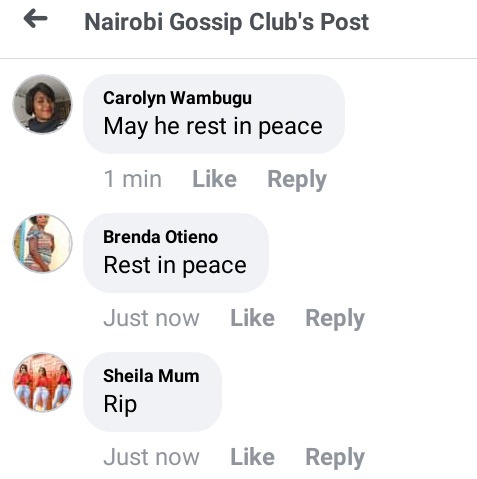Click the name Carolyn Wambugu
The image size is (477, 479).
(x=177, y=98)
